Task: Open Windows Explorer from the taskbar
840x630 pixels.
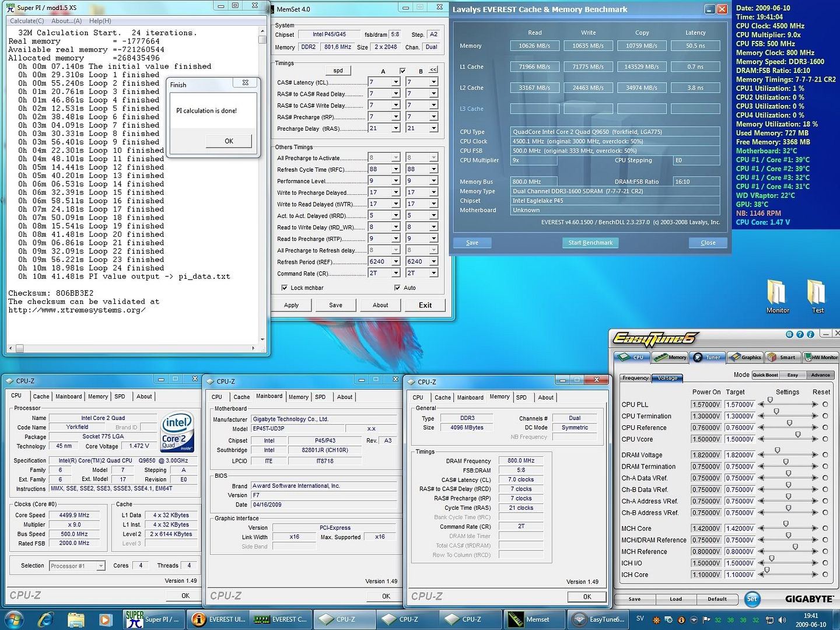Action: coord(76,619)
